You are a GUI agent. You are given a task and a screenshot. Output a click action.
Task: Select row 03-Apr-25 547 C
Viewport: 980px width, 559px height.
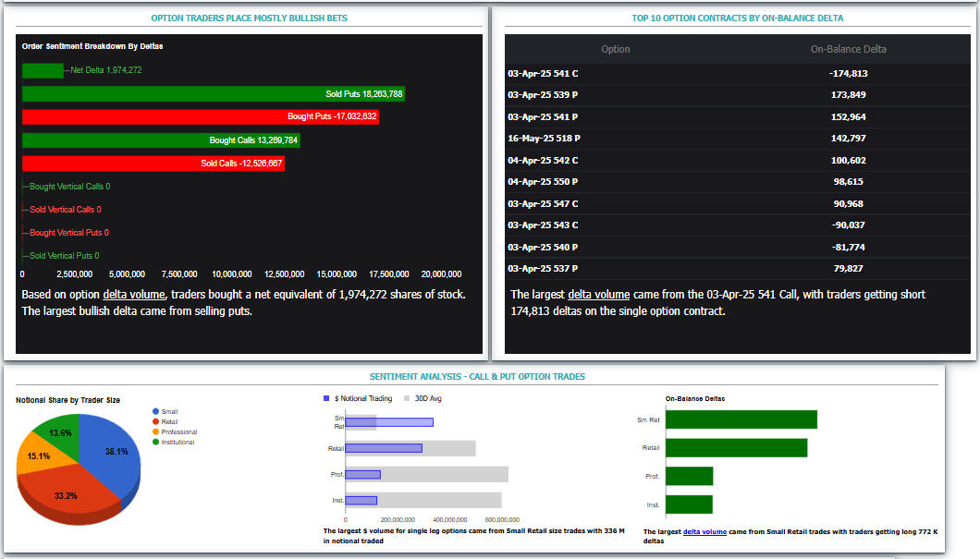[x=738, y=203]
